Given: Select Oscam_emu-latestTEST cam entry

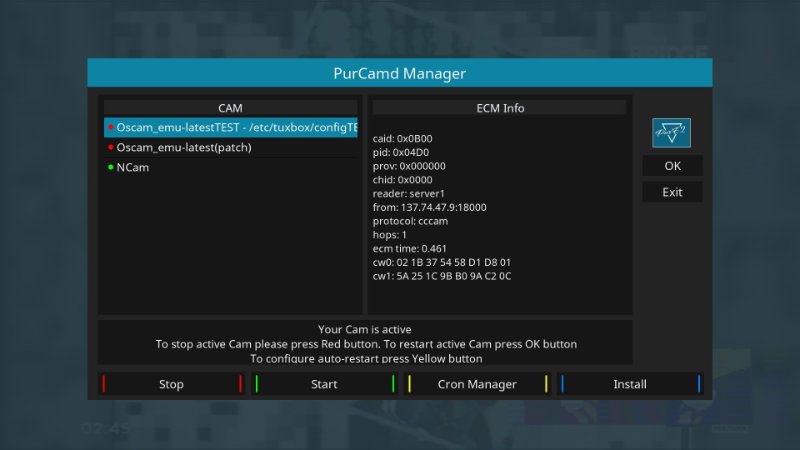Looking at the screenshot, I should pos(231,127).
